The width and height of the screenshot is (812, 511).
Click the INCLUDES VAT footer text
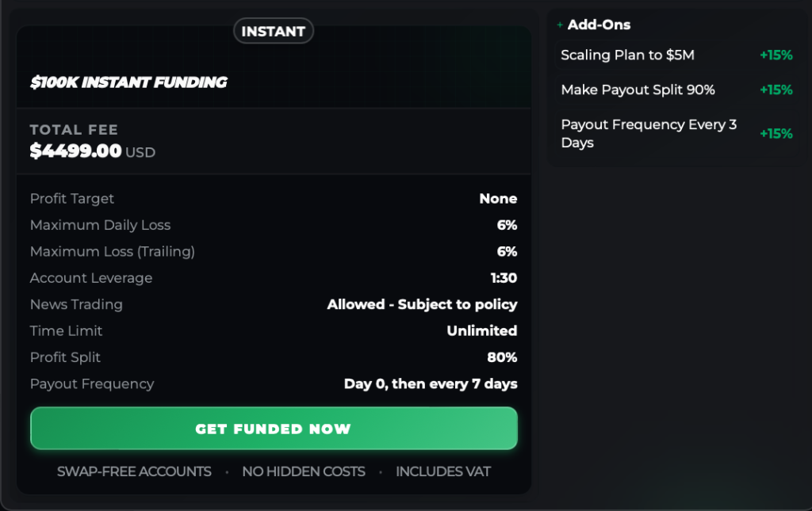[x=443, y=471]
